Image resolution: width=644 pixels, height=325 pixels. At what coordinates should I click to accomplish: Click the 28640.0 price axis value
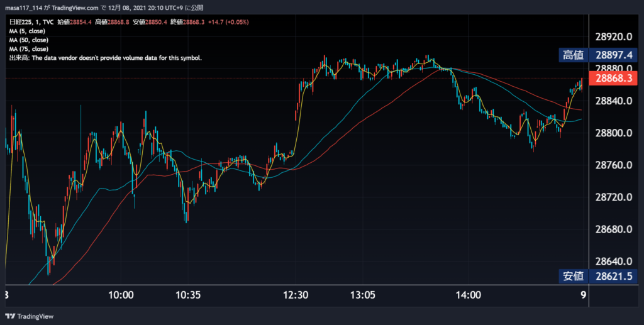coord(614,261)
